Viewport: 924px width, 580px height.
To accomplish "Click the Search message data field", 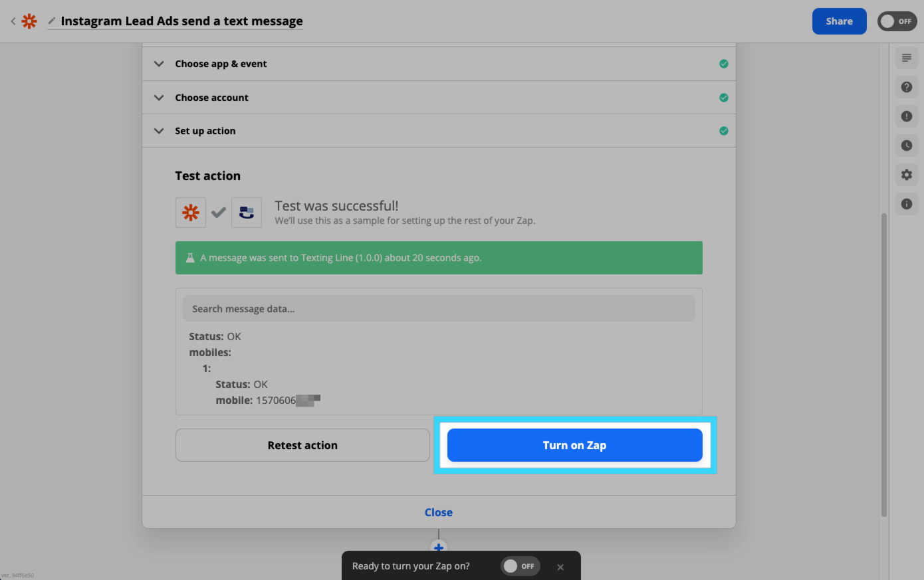I will 439,309.
